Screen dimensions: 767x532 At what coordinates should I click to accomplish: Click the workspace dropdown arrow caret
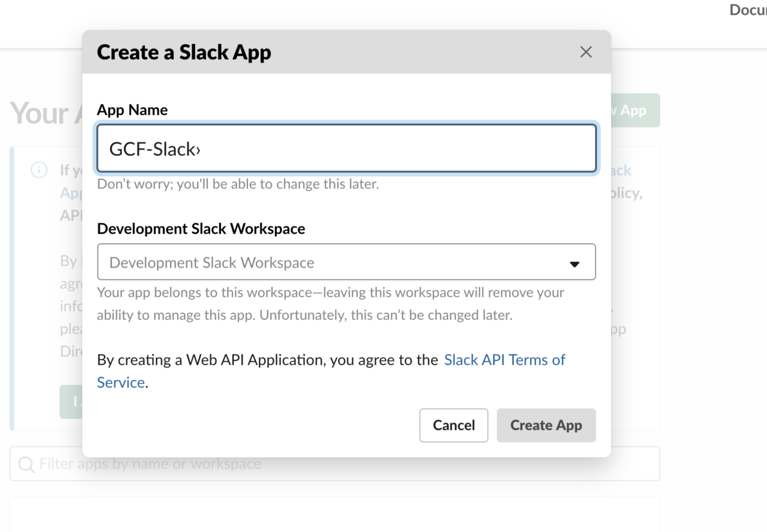pos(575,263)
